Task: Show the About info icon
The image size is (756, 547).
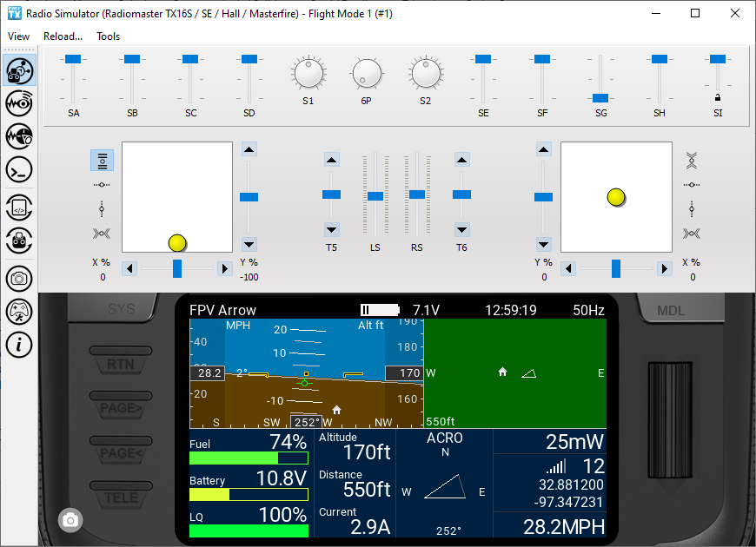Action: pyautogui.click(x=19, y=345)
